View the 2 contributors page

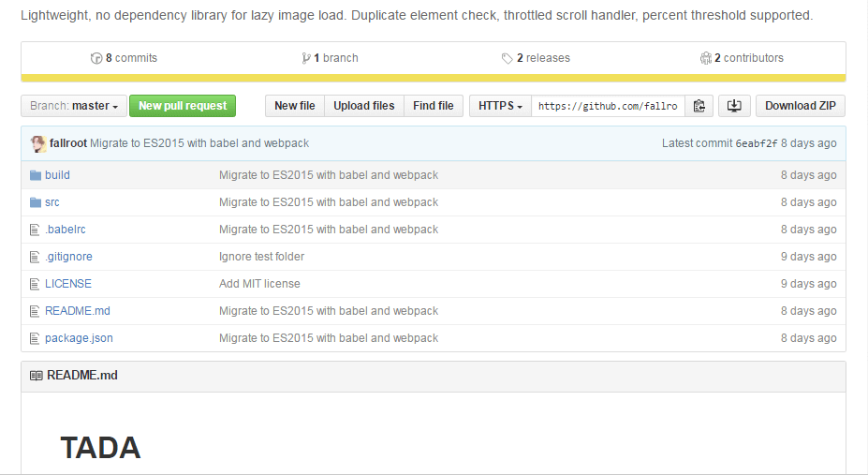(742, 58)
